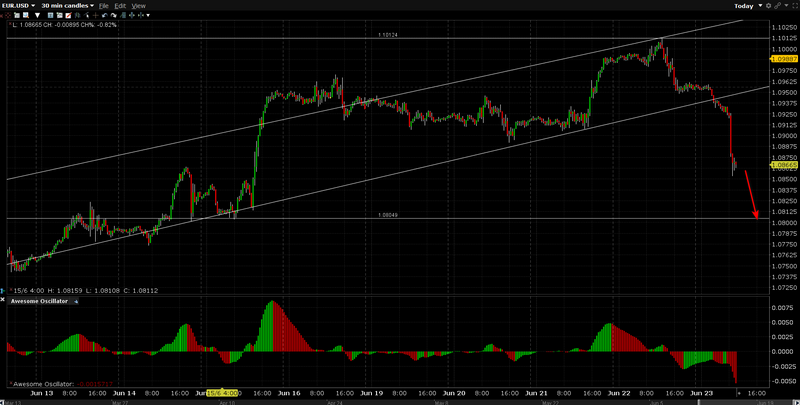Click the edit pencil icon in toolbar

click(68, 15)
